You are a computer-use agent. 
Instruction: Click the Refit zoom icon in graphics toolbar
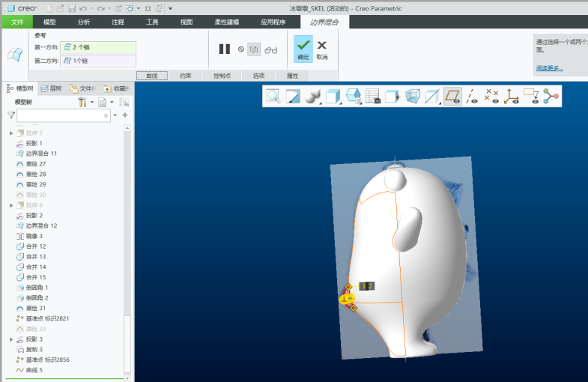point(273,96)
